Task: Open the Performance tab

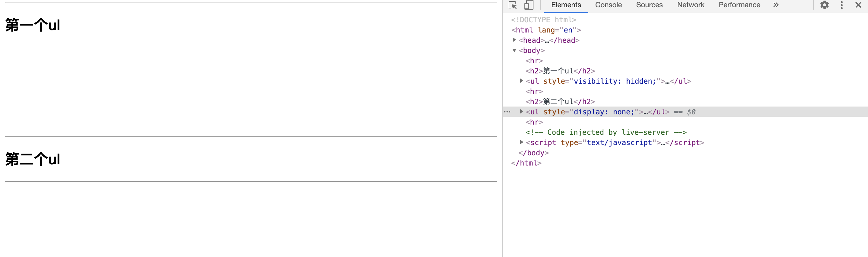Action: (x=739, y=5)
